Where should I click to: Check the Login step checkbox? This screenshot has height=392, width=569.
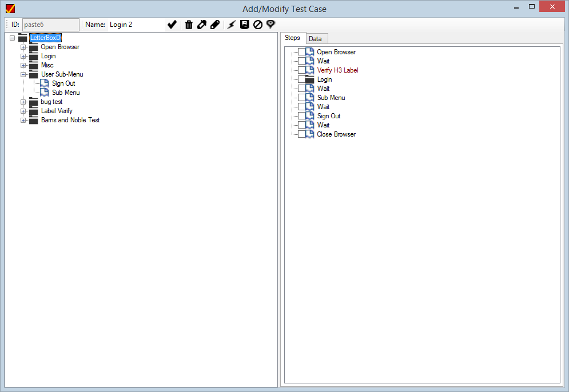(x=301, y=79)
